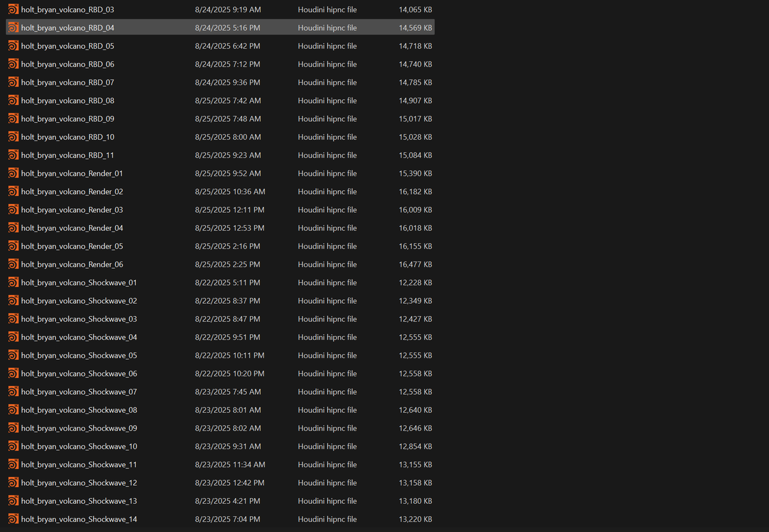
Task: Click the highlighted file name holt_bryan_volcano_RBD_04
Action: (67, 28)
